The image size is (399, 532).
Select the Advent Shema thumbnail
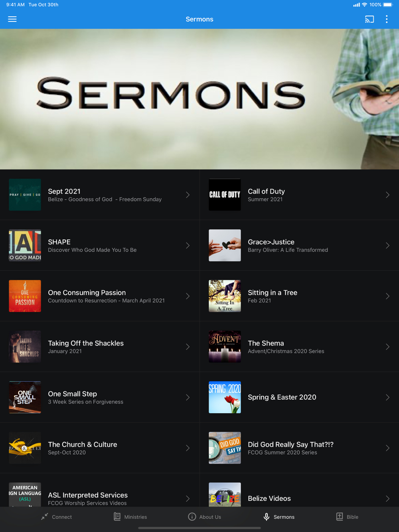point(225,347)
